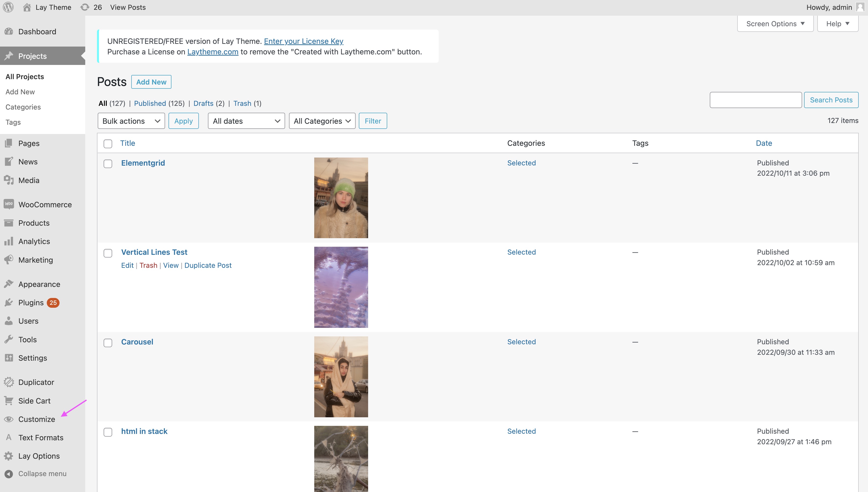The width and height of the screenshot is (868, 492).
Task: Click the Elementgrid post thumbnail
Action: pyautogui.click(x=341, y=198)
